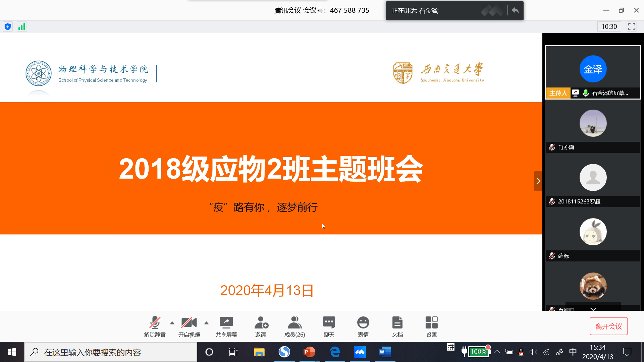The width and height of the screenshot is (644, 362).
Task: Click the green network signal icon
Action: [22, 27]
